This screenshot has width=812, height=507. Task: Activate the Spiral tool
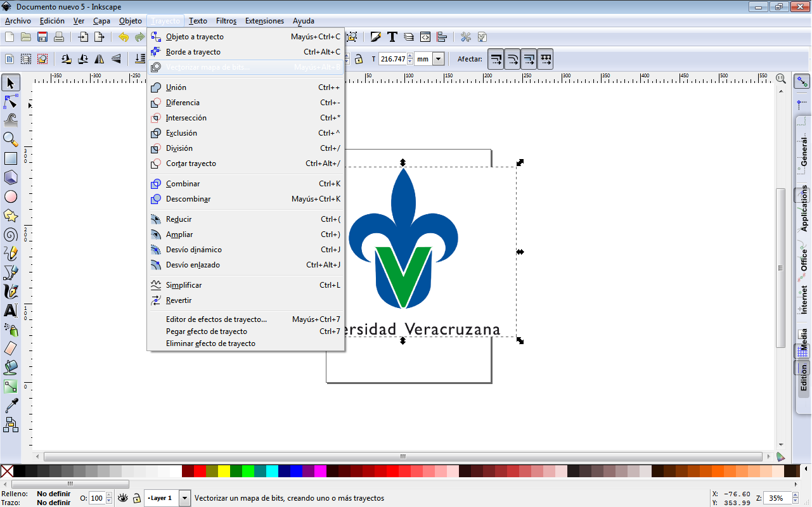pos(11,234)
